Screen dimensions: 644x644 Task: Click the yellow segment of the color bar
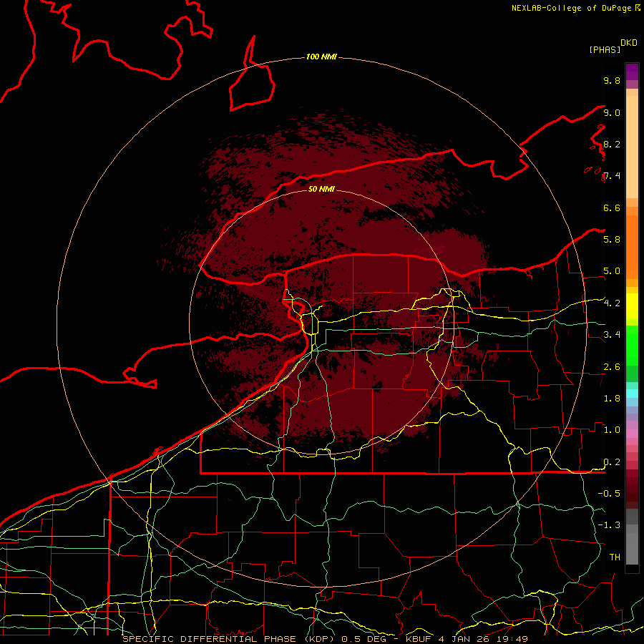coord(632,306)
